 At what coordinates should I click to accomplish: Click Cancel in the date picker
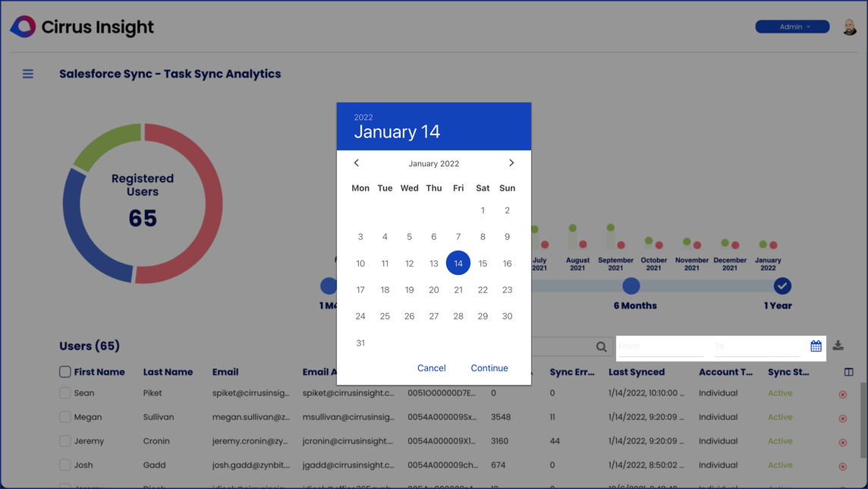coord(431,368)
